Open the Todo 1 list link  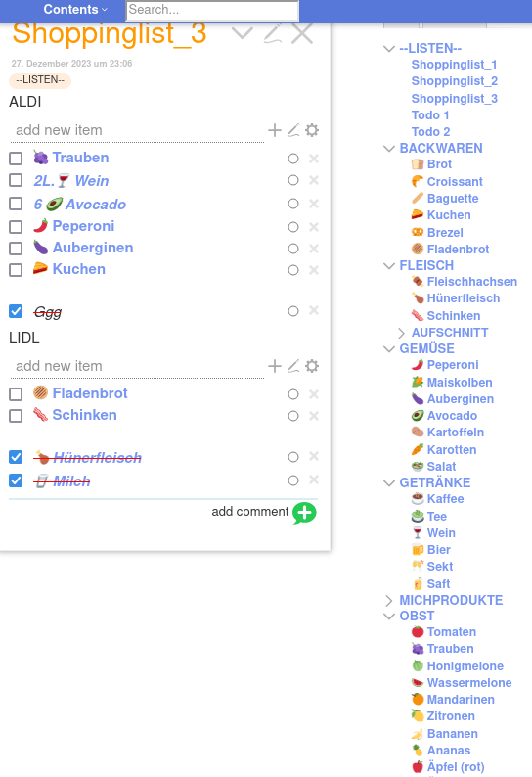(430, 114)
